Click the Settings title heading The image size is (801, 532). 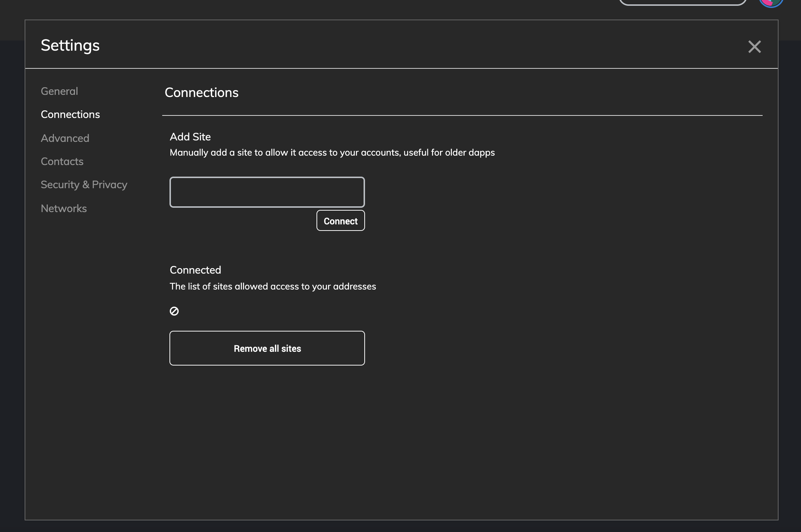tap(70, 45)
